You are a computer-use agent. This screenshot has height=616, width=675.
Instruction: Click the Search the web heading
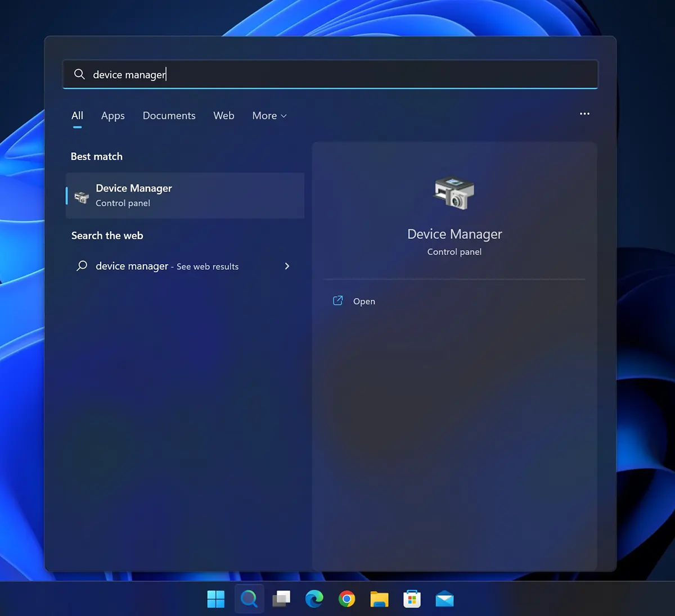107,236
